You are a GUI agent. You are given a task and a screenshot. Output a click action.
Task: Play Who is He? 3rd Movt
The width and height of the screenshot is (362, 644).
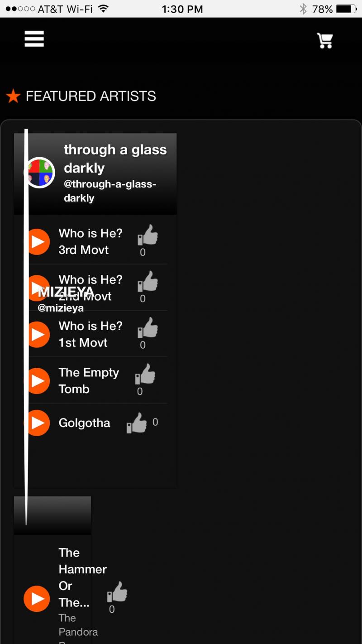point(38,242)
